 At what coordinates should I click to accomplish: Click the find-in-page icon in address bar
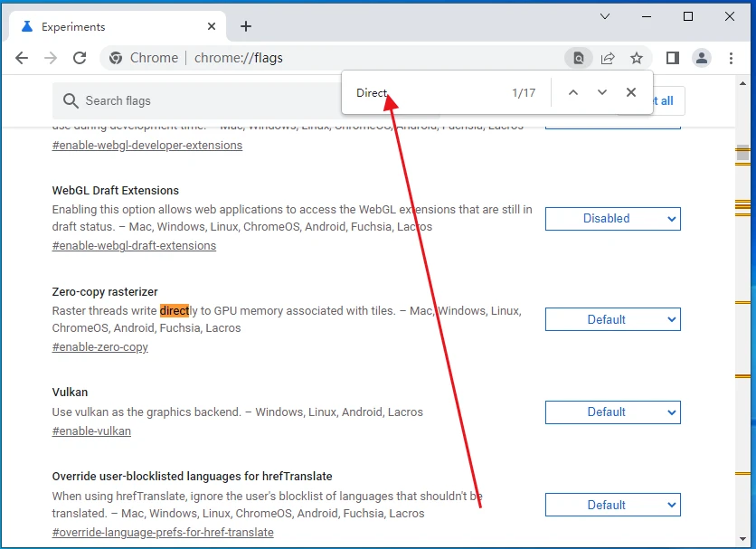point(579,58)
